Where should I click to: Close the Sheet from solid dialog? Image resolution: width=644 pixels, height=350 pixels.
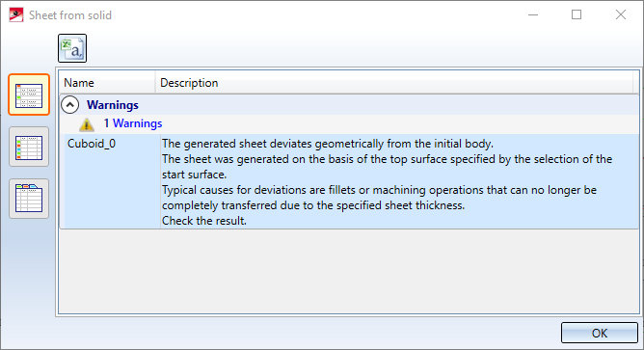point(621,14)
